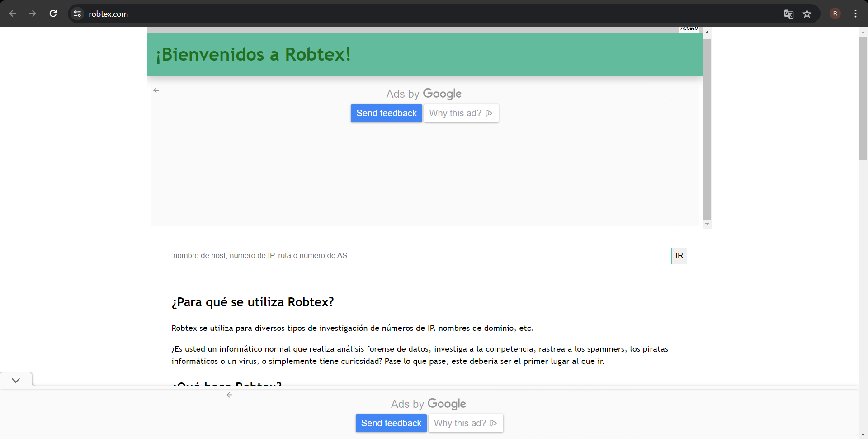Click bottom ad's Send feedback button
The height and width of the screenshot is (439, 868).
pyautogui.click(x=391, y=423)
